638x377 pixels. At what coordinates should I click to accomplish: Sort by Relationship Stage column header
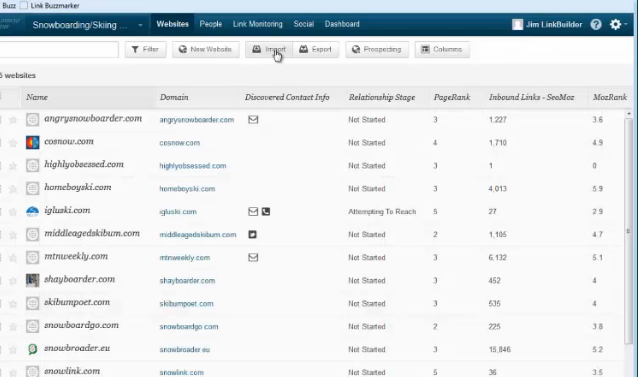(382, 97)
